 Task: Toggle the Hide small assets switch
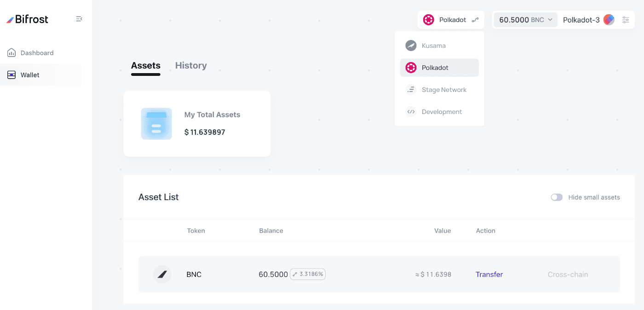pyautogui.click(x=557, y=197)
